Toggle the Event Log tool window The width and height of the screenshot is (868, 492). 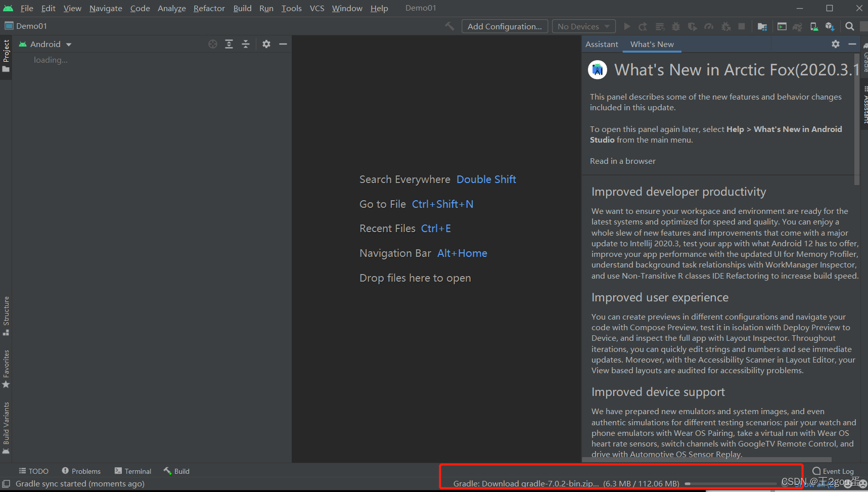point(833,471)
